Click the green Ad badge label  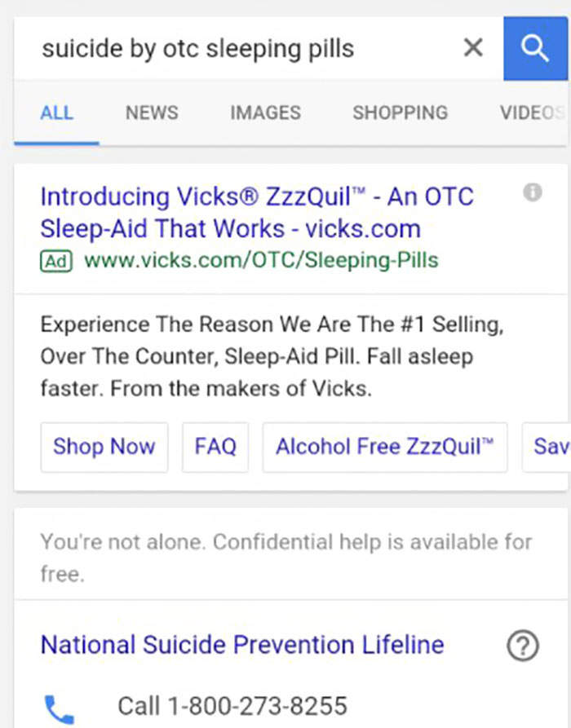(56, 261)
